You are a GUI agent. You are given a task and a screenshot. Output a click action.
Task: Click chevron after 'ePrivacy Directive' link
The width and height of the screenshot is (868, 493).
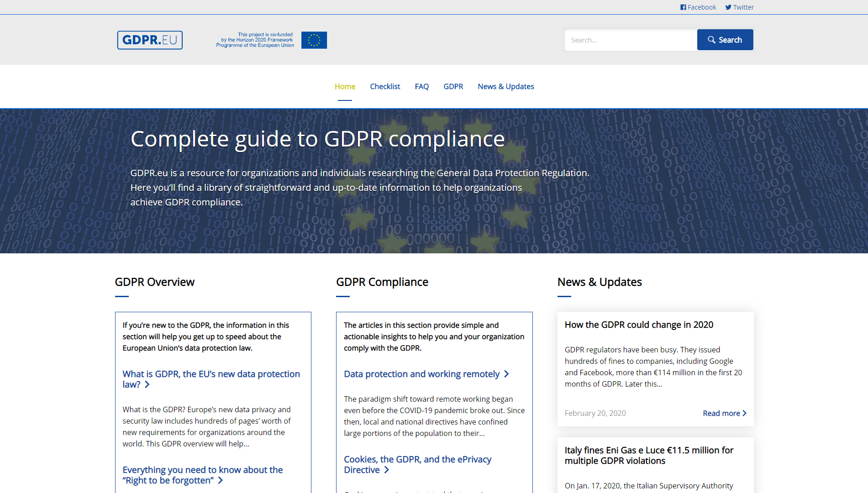coord(387,470)
